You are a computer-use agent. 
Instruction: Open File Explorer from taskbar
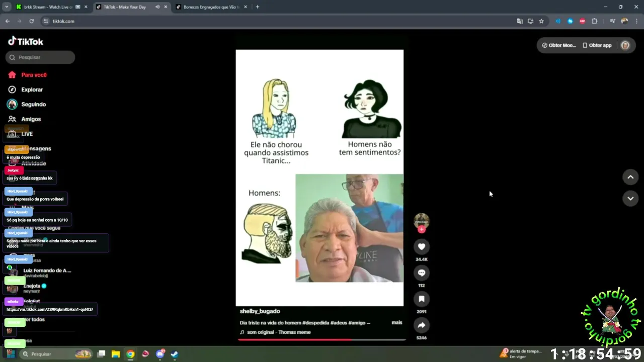116,354
